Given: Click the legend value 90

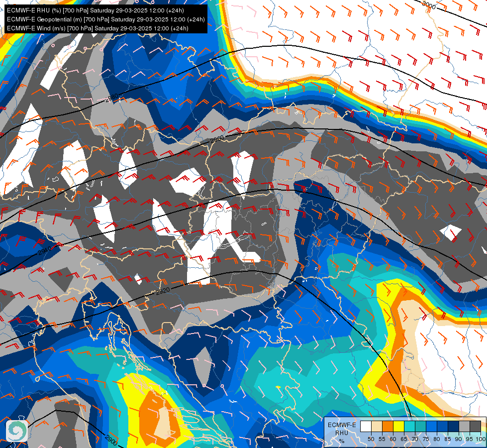Looking at the screenshot, I should point(459,439).
